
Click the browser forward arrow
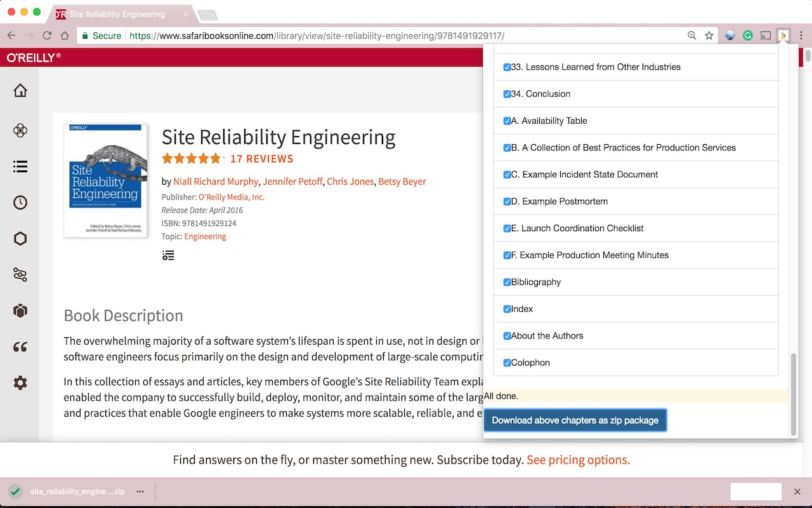29,36
